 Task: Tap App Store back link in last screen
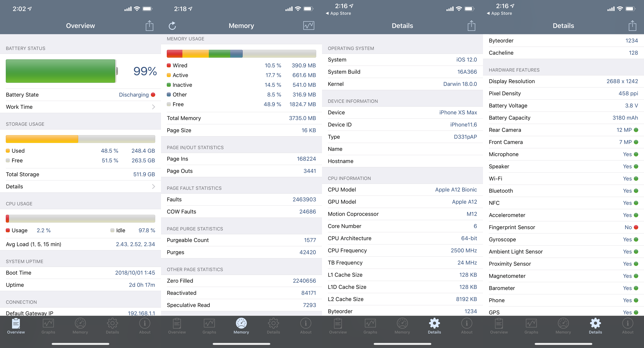[500, 13]
